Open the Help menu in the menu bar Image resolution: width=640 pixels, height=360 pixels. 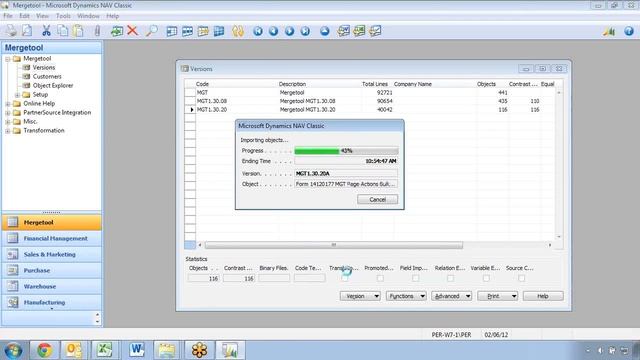tap(113, 16)
